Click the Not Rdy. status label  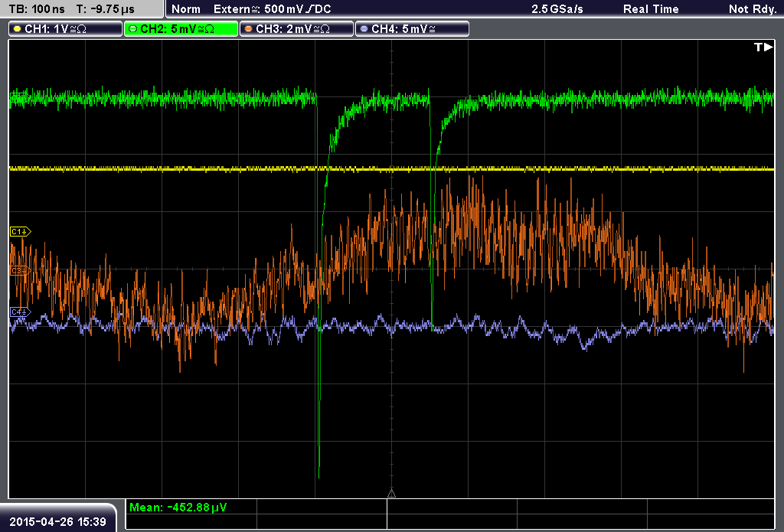752,9
